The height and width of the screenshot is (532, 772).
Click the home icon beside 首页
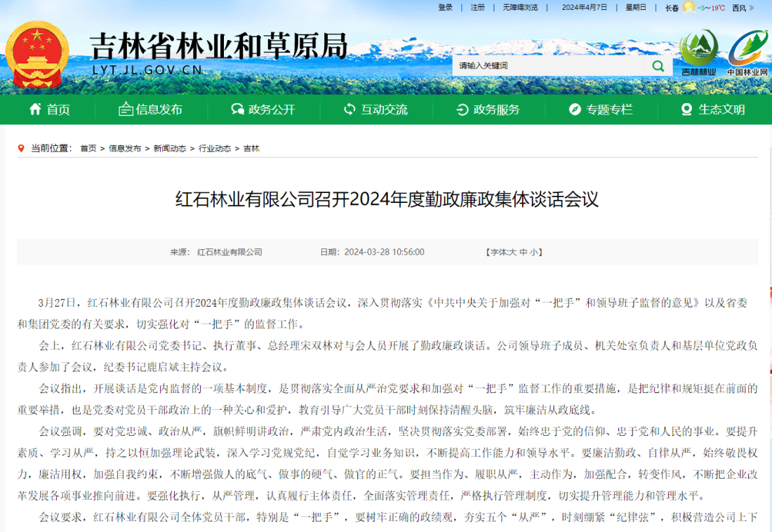[x=35, y=109]
